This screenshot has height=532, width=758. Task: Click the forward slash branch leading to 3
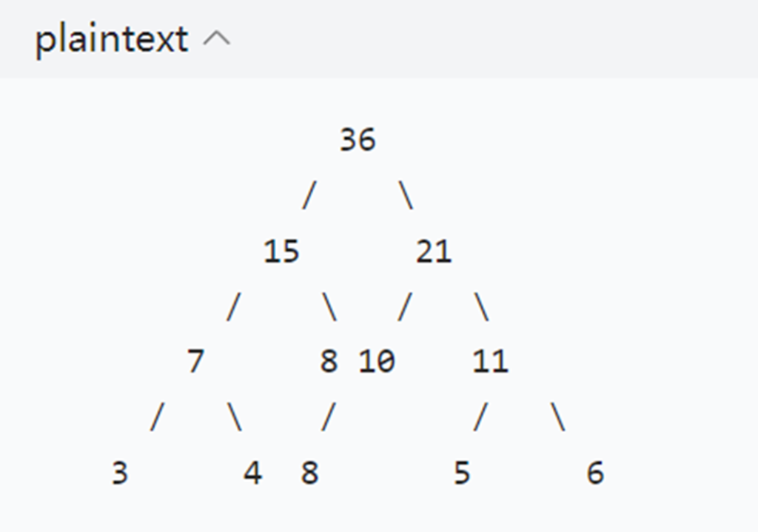(157, 417)
